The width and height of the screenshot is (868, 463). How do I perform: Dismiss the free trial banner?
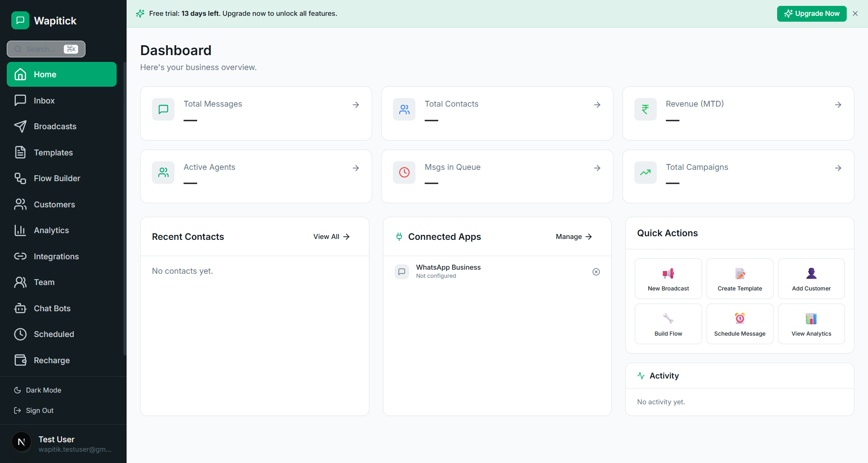click(855, 14)
